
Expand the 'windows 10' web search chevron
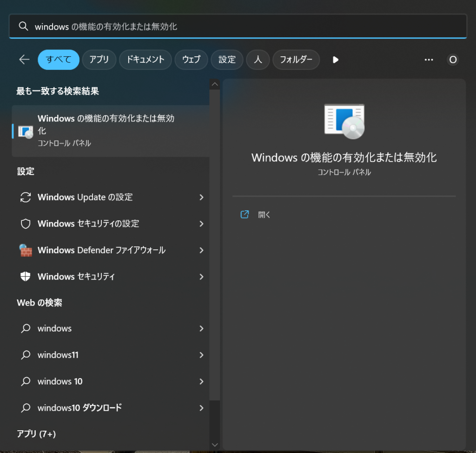click(x=201, y=381)
